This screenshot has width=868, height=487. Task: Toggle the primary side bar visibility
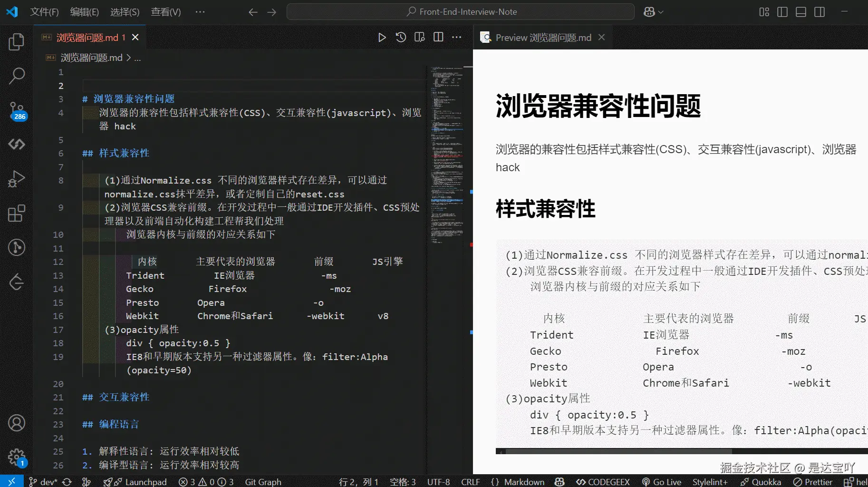tap(782, 12)
